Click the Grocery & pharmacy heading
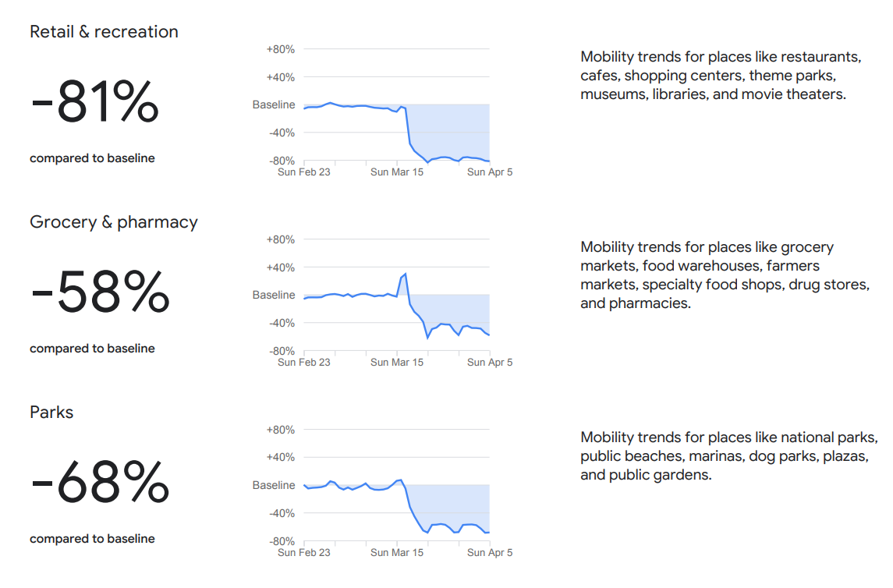 114,222
